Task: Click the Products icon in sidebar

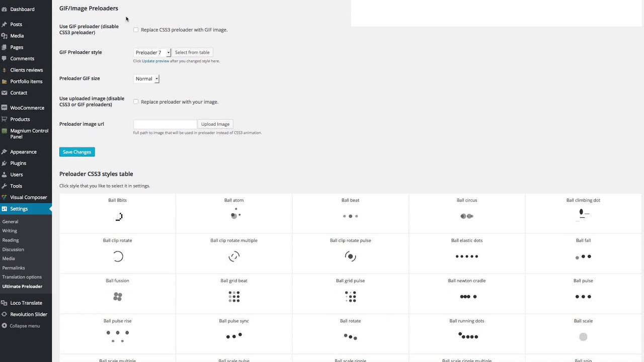Action: [x=4, y=119]
